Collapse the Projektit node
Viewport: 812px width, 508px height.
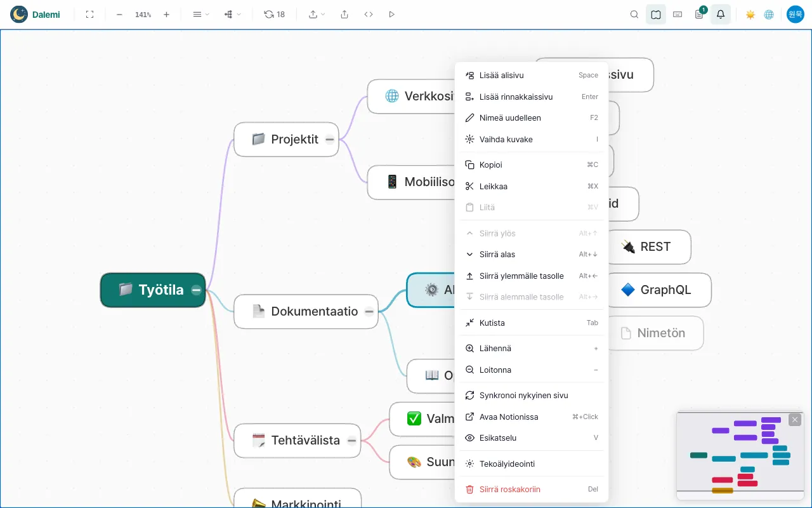coord(330,140)
